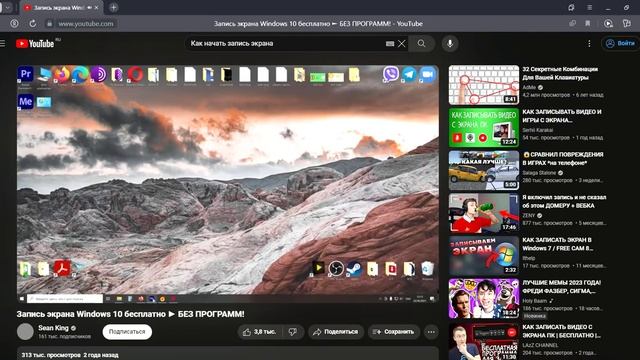Click the Windows taskbar search box in video
The width and height of the screenshot is (640, 360).
pyautogui.click(x=64, y=299)
